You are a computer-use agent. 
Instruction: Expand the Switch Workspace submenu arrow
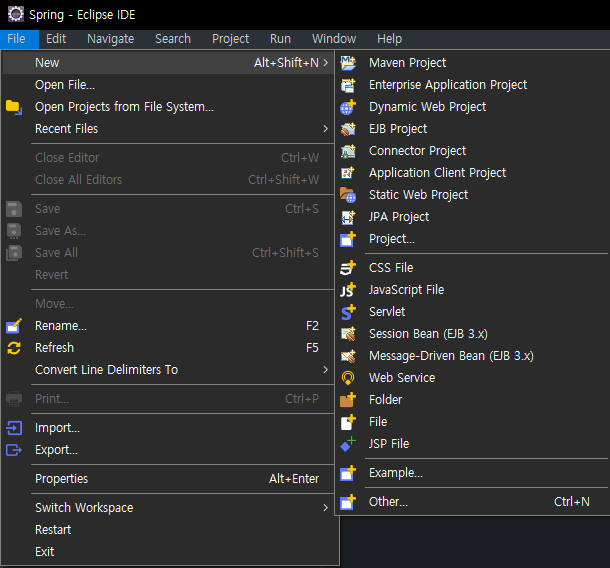tap(326, 508)
